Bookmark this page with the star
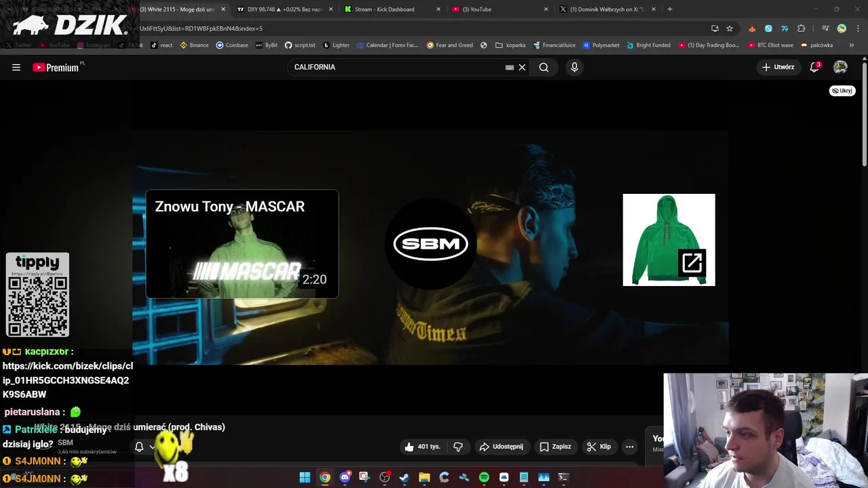Viewport: 868px width, 488px height. [x=730, y=28]
